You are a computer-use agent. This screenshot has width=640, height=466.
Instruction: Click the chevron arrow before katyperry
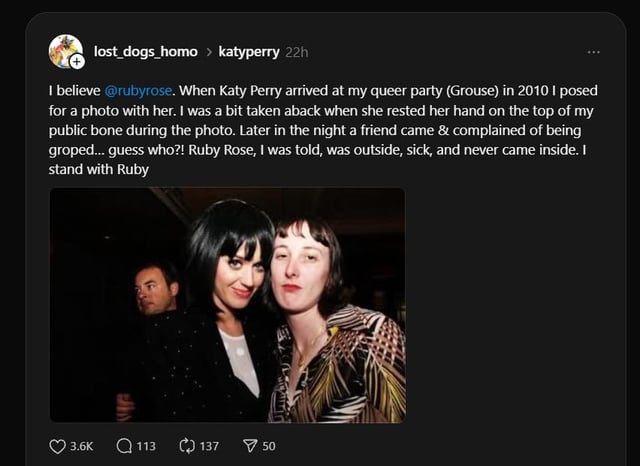208,52
